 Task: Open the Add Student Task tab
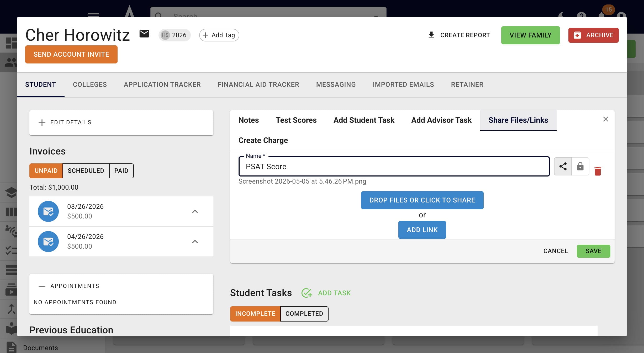click(x=364, y=120)
